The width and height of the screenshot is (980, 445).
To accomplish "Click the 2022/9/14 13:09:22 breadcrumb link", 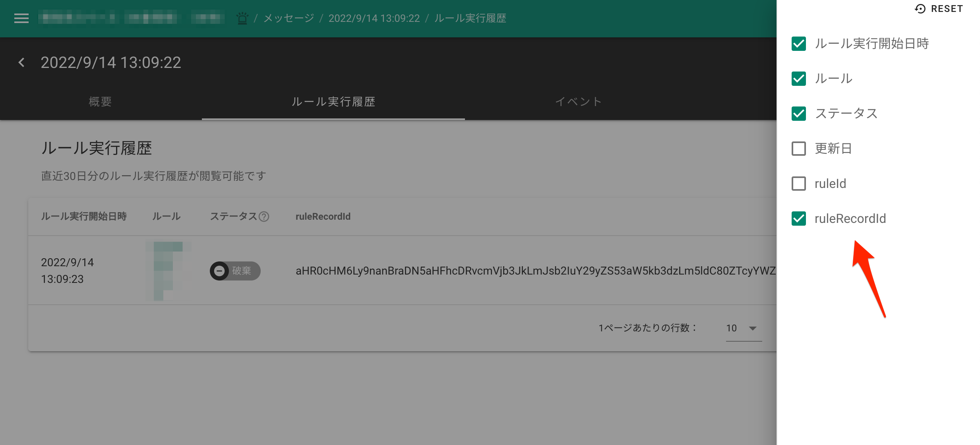I will click(x=374, y=18).
